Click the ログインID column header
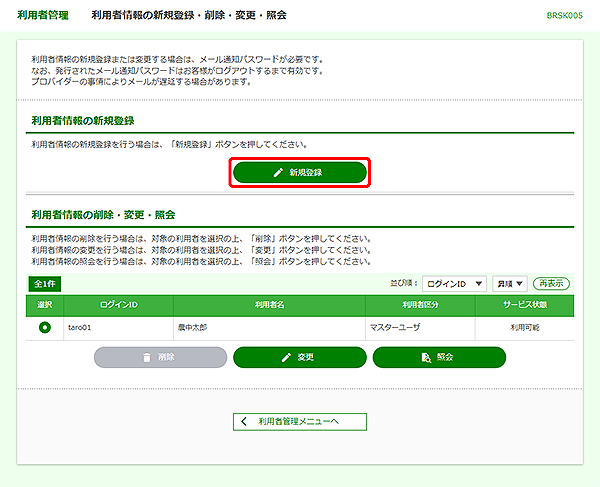 pos(118,305)
